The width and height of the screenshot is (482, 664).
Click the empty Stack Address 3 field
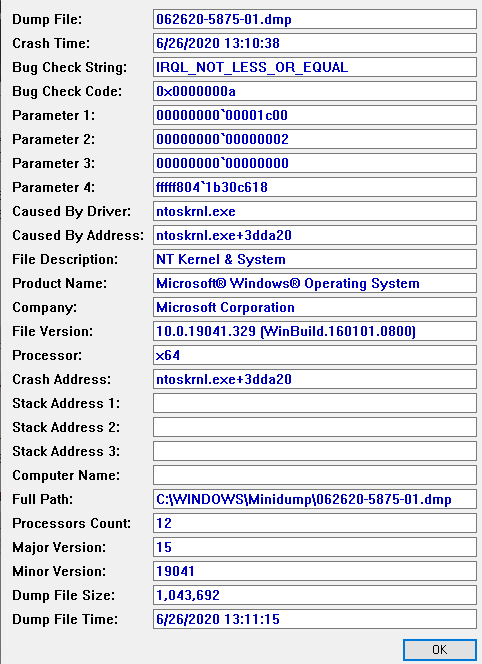click(315, 451)
